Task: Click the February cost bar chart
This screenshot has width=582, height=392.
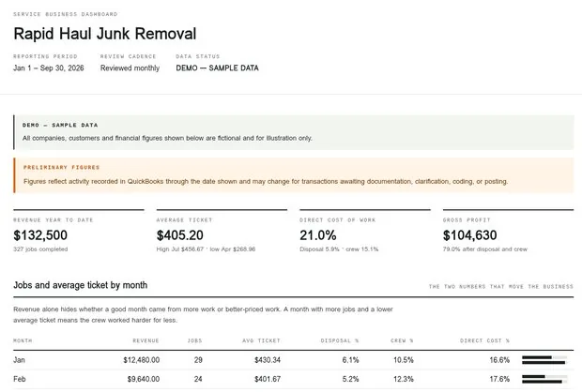Action: click(x=544, y=379)
